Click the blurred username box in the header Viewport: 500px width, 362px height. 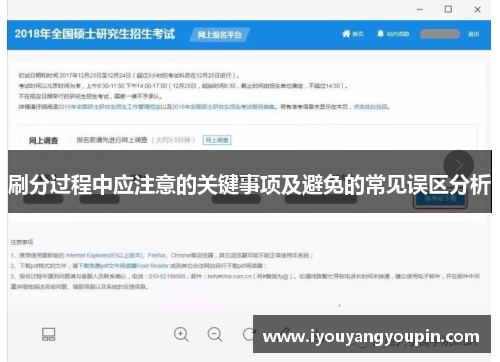click(x=440, y=34)
